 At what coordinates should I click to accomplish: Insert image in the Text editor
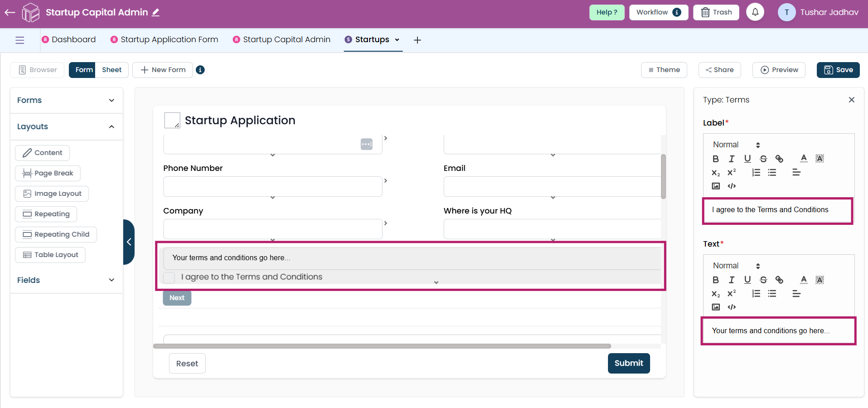[716, 307]
